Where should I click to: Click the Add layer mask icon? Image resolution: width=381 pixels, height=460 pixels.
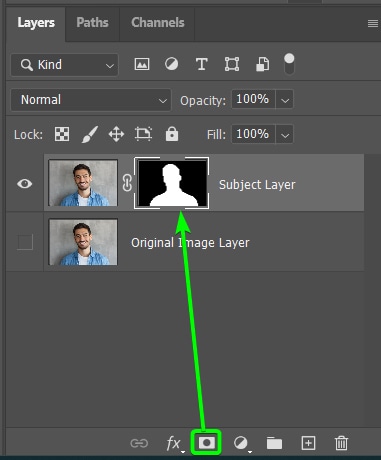coord(206,443)
